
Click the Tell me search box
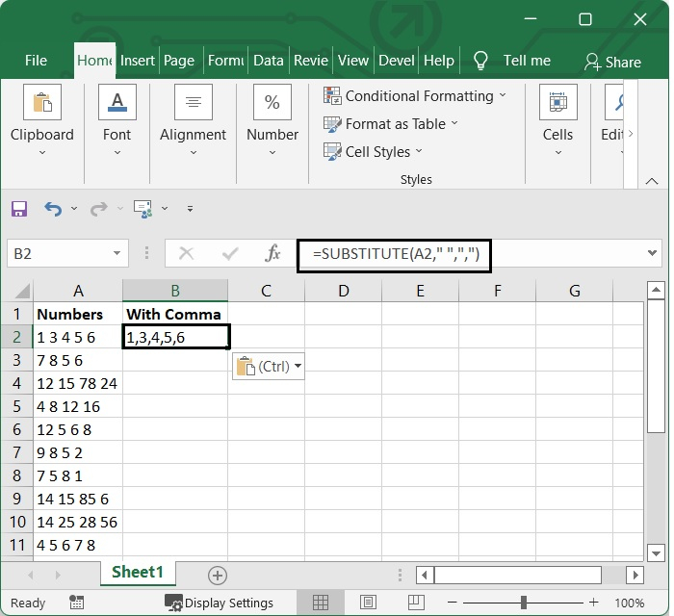coord(527,61)
